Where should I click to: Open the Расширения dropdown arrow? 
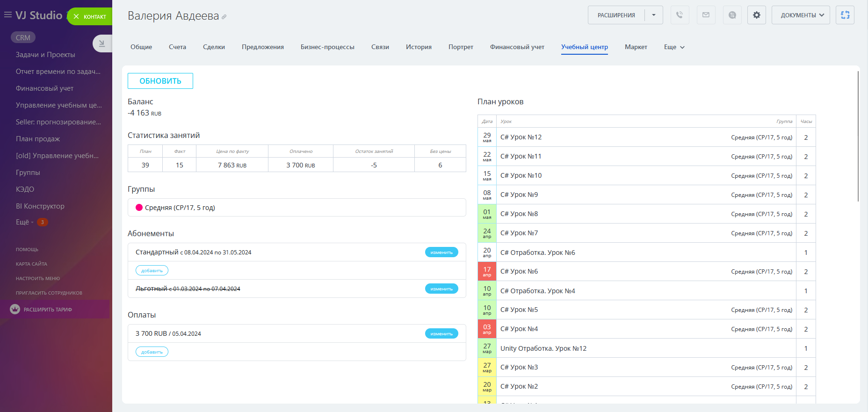653,15
